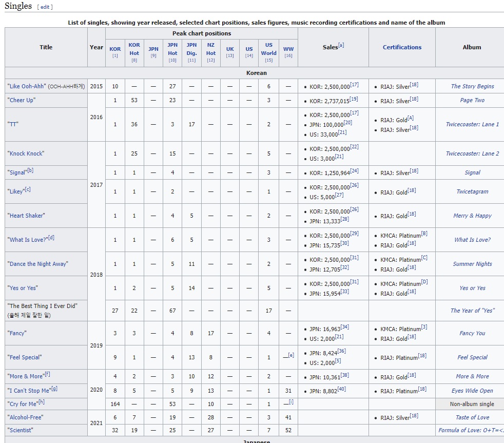Click the edit link beside Singles heading
The width and height of the screenshot is (504, 443).
tap(45, 7)
